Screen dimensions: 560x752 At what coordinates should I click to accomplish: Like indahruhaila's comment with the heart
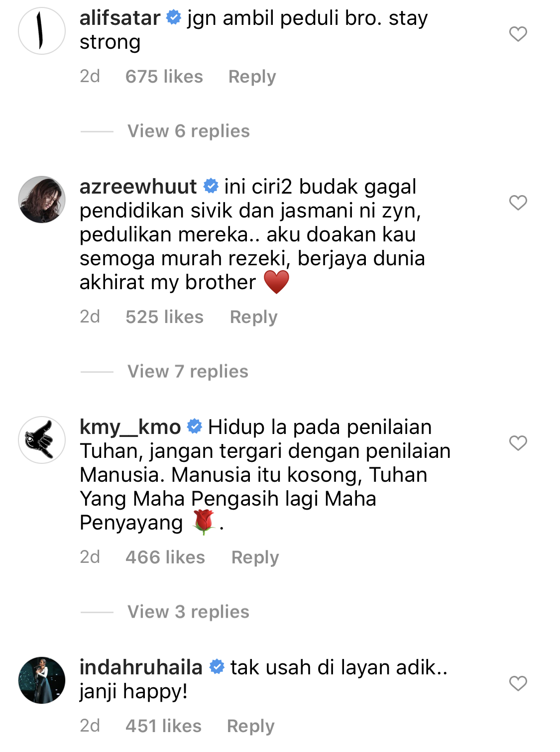point(518,683)
